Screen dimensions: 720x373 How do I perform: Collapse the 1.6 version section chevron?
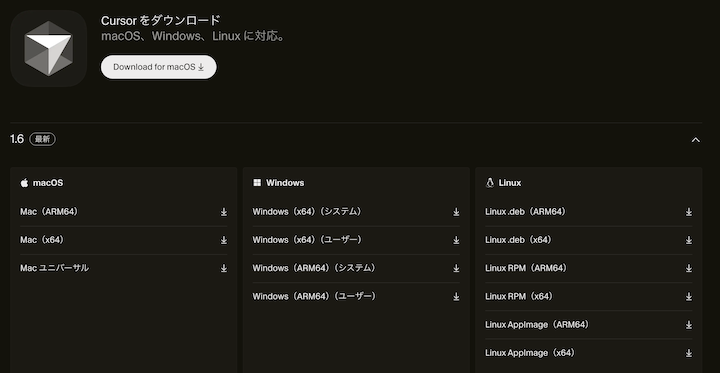[x=696, y=140]
